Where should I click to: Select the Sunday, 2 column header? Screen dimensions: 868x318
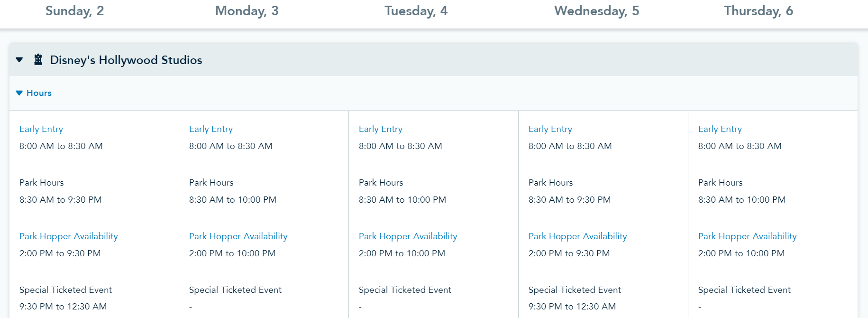[x=74, y=11]
